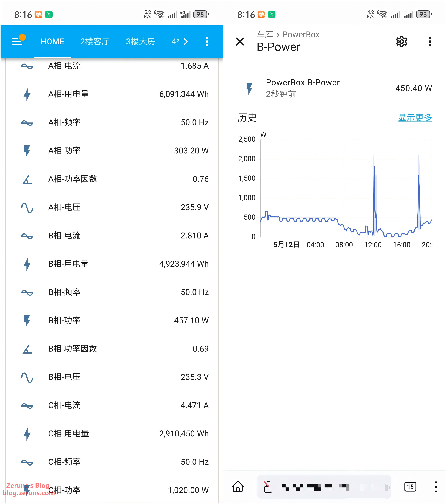Tap the A相-频率 current wave icon

(27, 123)
